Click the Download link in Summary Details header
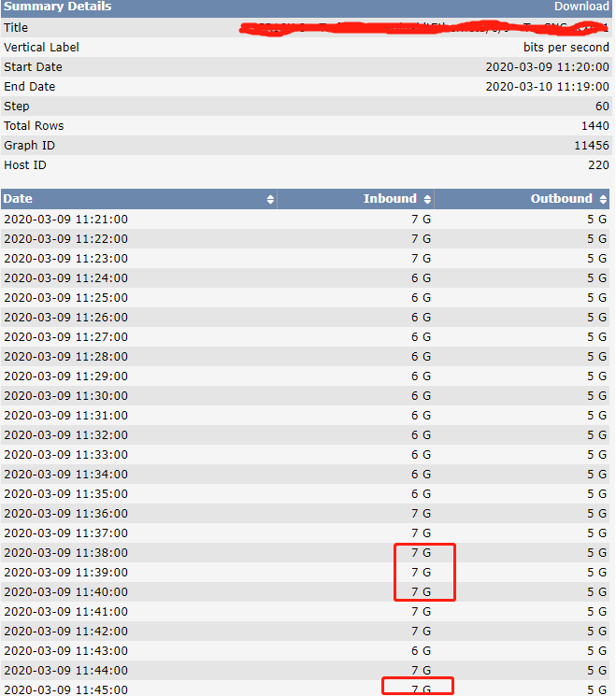Viewport: 616px width, 696px height. [581, 7]
